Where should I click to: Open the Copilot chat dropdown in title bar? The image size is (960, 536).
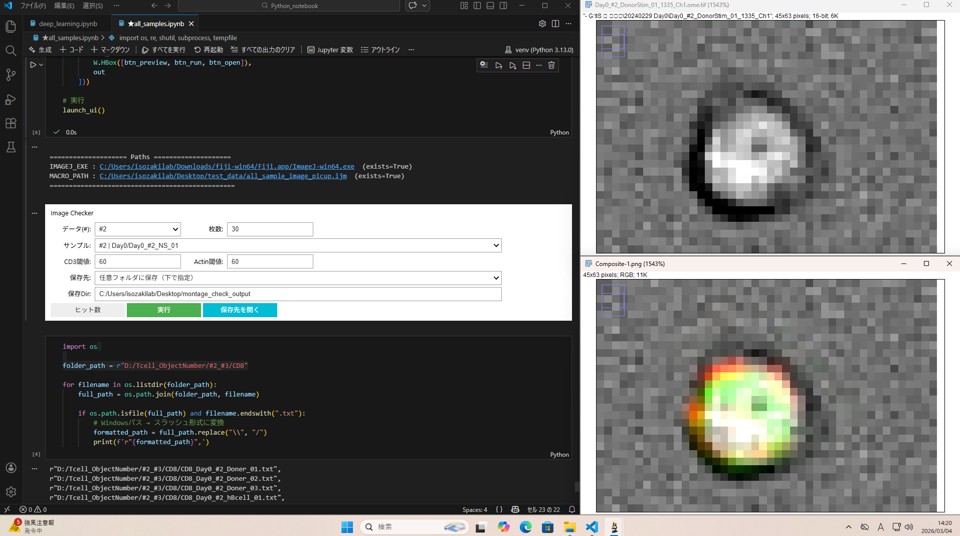(x=424, y=6)
